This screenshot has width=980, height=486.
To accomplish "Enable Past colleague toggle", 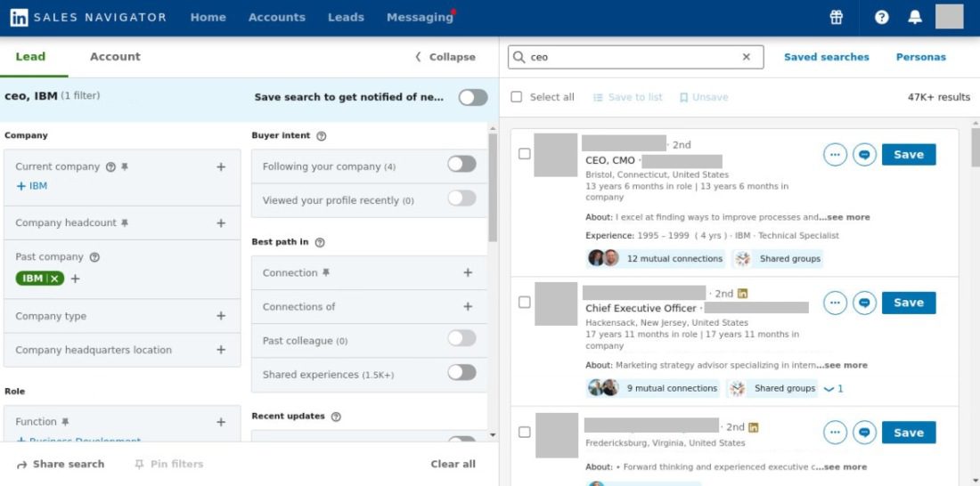I will 461,338.
